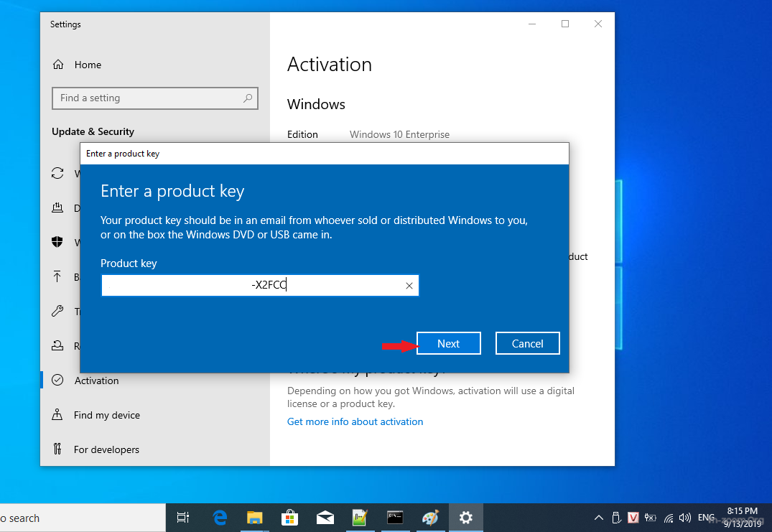Viewport: 772px width, 532px height.
Task: Open Windows Update via the sync arrows icon
Action: (x=57, y=173)
